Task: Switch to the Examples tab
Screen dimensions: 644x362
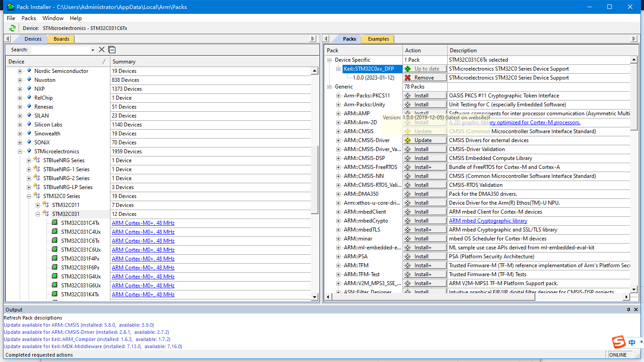Action: click(378, 39)
